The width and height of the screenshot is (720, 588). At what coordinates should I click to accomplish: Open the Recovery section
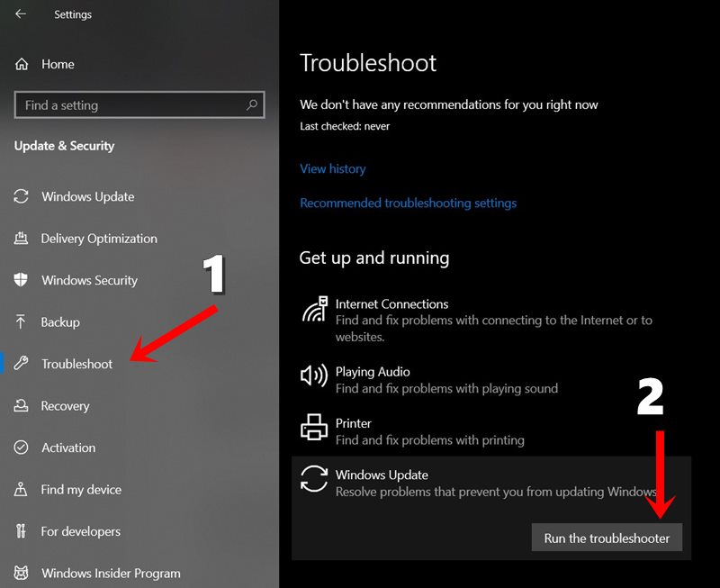point(65,406)
